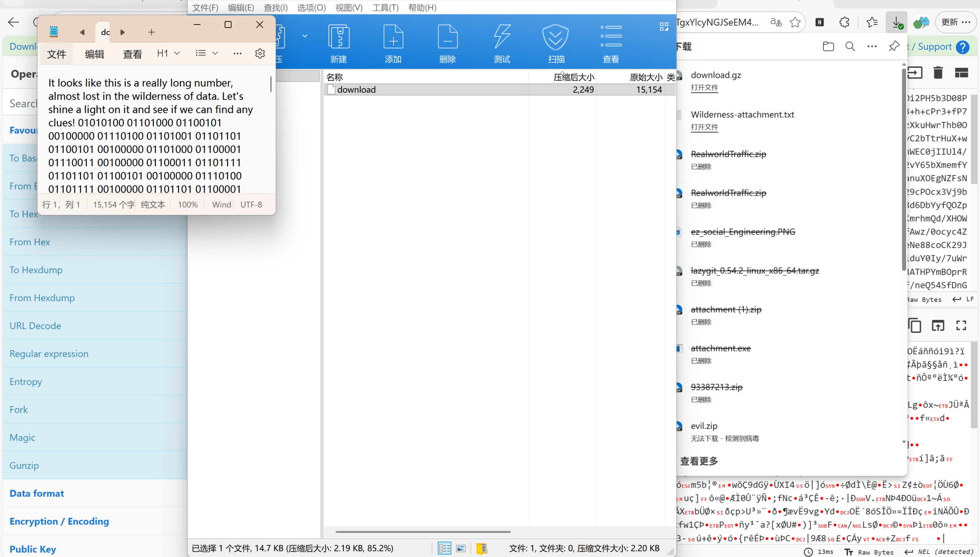
Task: Open the 工具(T) menu
Action: (385, 8)
